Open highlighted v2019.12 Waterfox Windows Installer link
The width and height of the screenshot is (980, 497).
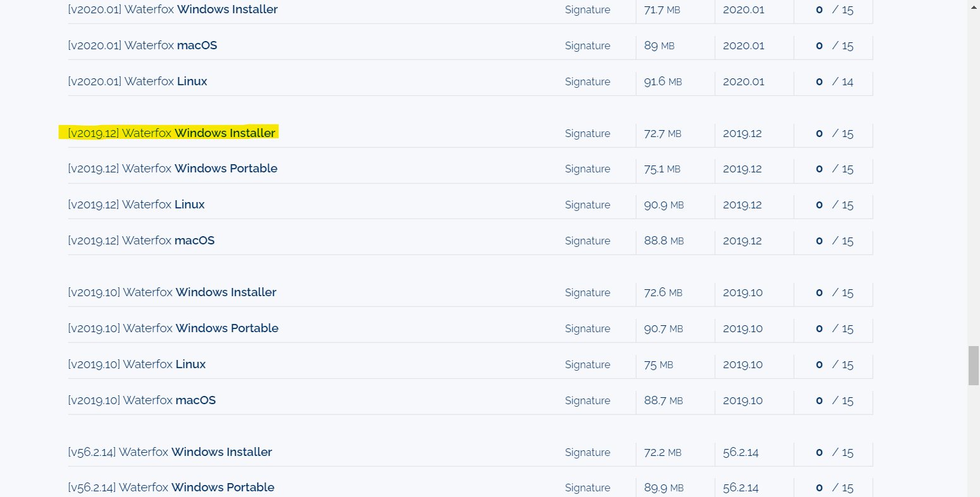(x=171, y=133)
